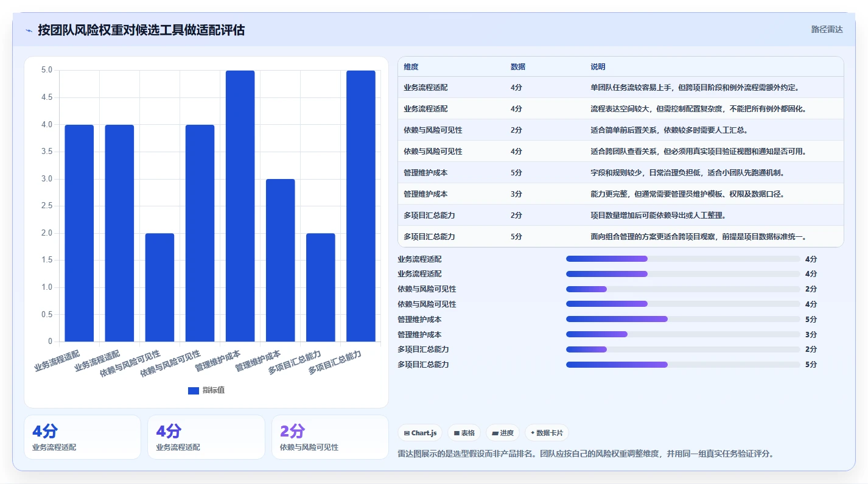Click the 维度 column header
Image resolution: width=868 pixels, height=484 pixels.
pyautogui.click(x=411, y=67)
